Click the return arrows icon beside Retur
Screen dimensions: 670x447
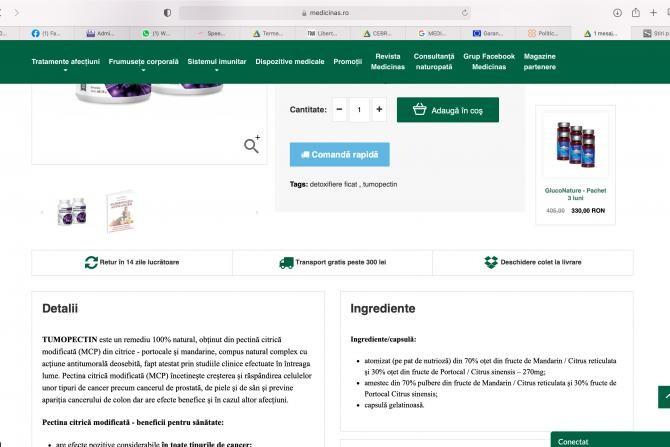[91, 262]
